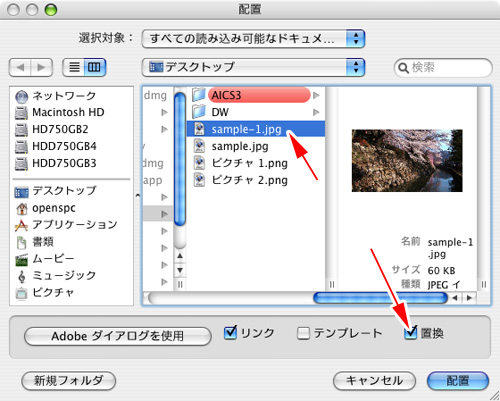Click the column resize handle under file list
The image size is (500, 401).
[x=332, y=284]
